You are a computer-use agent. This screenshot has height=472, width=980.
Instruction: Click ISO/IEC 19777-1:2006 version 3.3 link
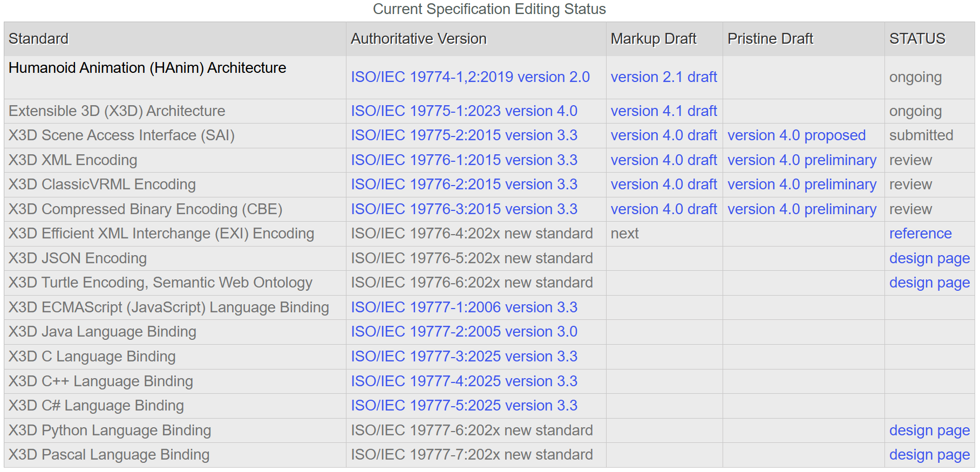[x=464, y=307]
